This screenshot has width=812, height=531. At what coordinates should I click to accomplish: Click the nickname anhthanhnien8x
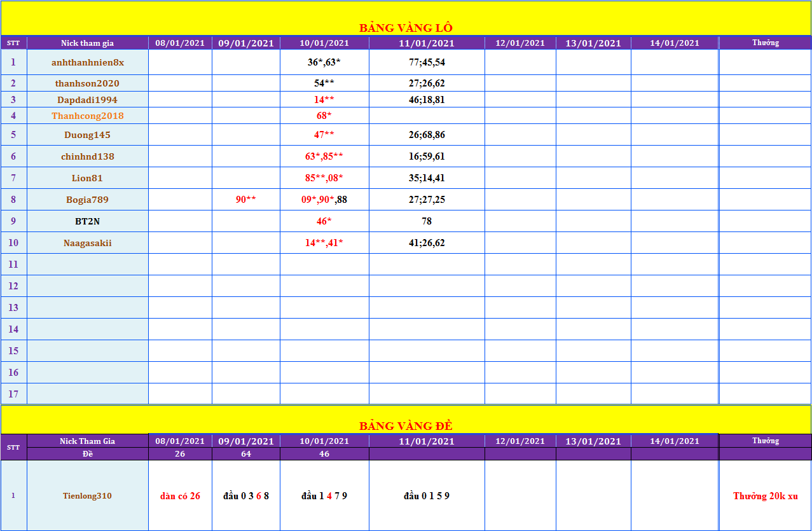[88, 62]
